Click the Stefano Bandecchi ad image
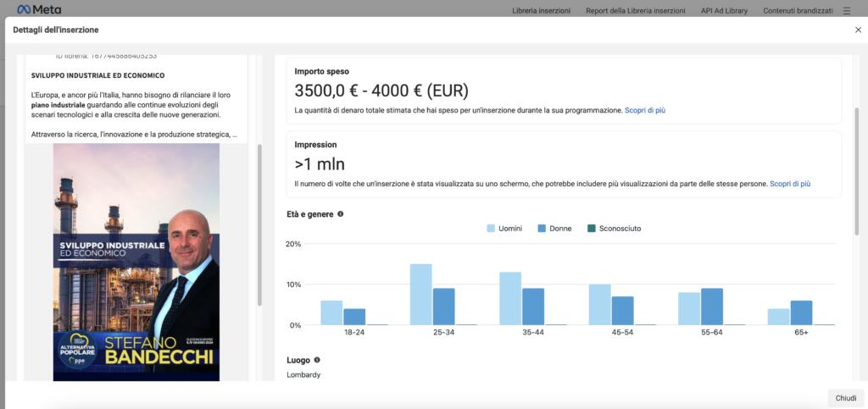Viewport: 868px width, 409px height. point(136,261)
